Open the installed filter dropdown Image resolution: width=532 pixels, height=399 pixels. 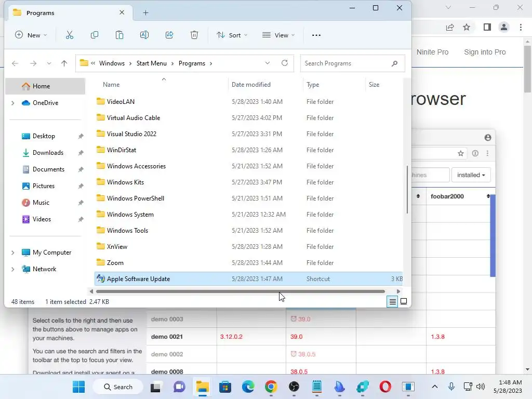(471, 175)
